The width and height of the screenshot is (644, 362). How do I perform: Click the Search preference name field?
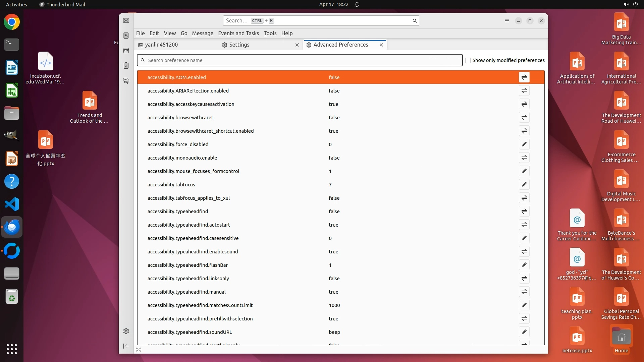point(300,60)
